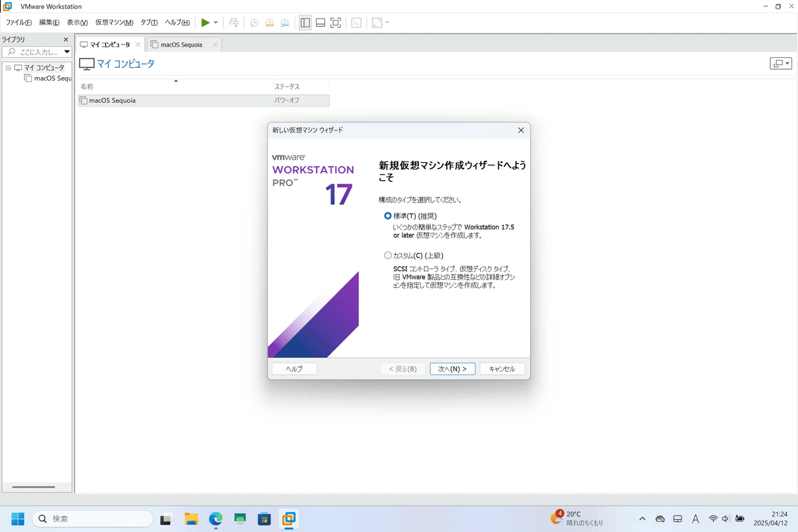Click the VMware Workstation taskbar icon
Image resolution: width=798 pixels, height=532 pixels.
coord(289,519)
